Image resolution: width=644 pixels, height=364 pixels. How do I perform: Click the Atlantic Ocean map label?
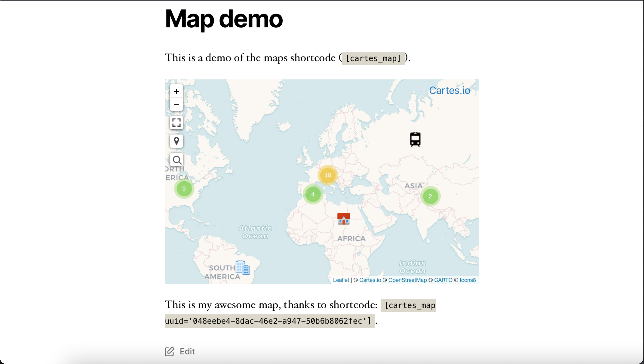tap(255, 232)
